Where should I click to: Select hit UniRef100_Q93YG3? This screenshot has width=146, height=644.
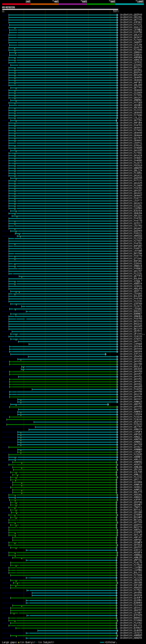[x=131, y=608]
